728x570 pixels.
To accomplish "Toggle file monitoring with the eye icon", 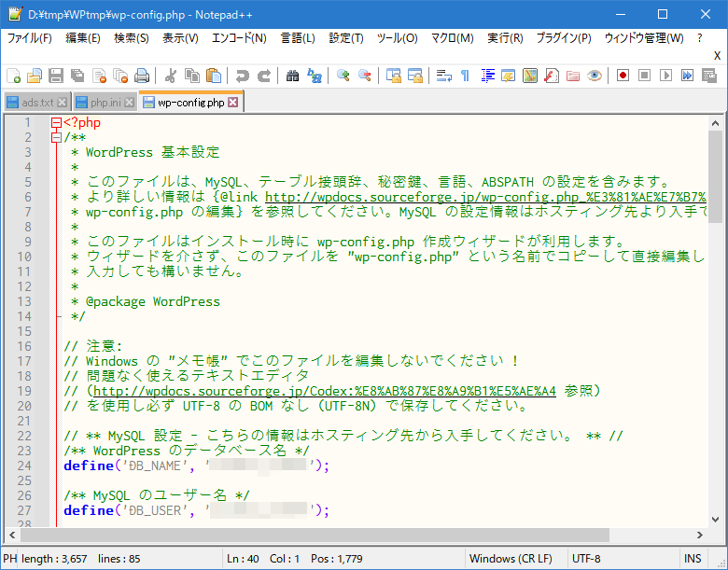I will point(595,76).
